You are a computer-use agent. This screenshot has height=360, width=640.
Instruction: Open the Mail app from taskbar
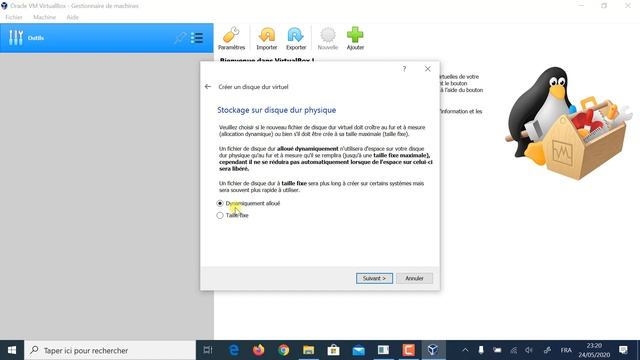pyautogui.click(x=358, y=350)
